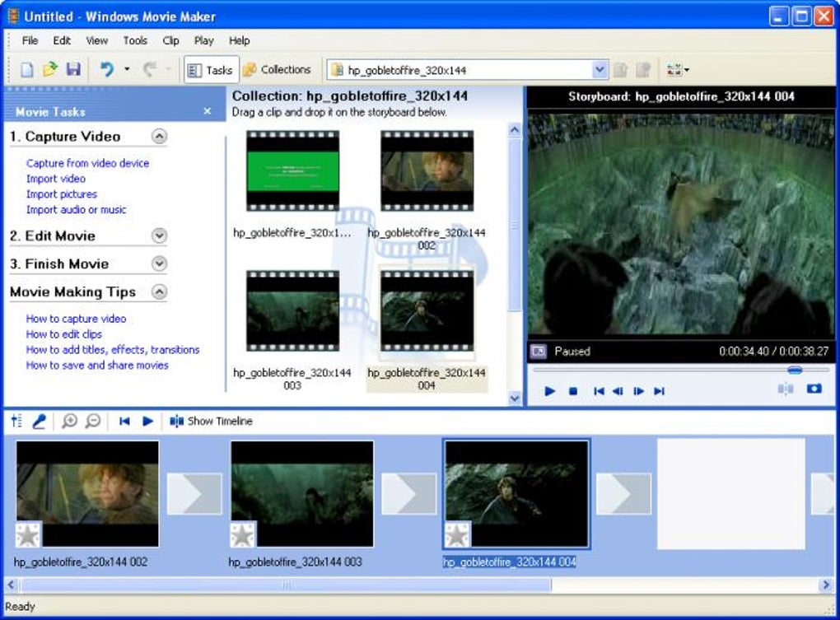Viewport: 840px width, 620px height.
Task: Click the preview seek bar slider handle
Action: click(x=794, y=371)
